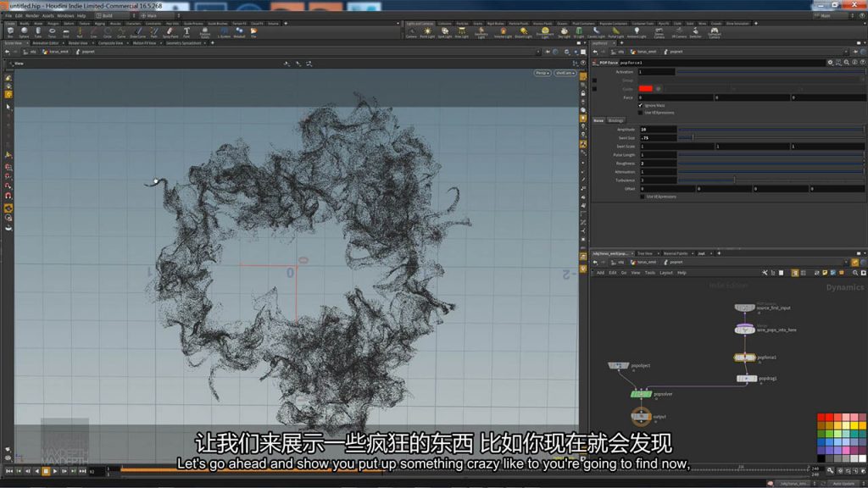Image resolution: width=868 pixels, height=488 pixels.
Task: Click the File shelf tool
Action: coord(253,32)
